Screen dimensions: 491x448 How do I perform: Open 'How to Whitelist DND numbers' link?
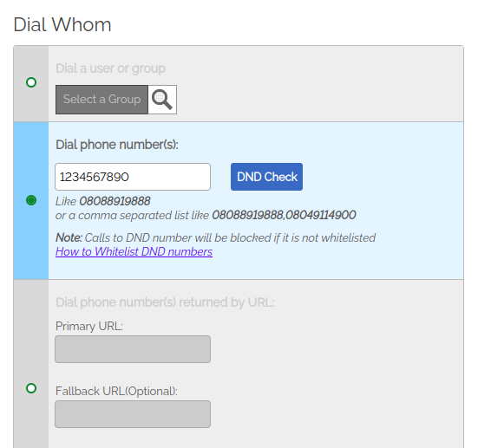[134, 252]
